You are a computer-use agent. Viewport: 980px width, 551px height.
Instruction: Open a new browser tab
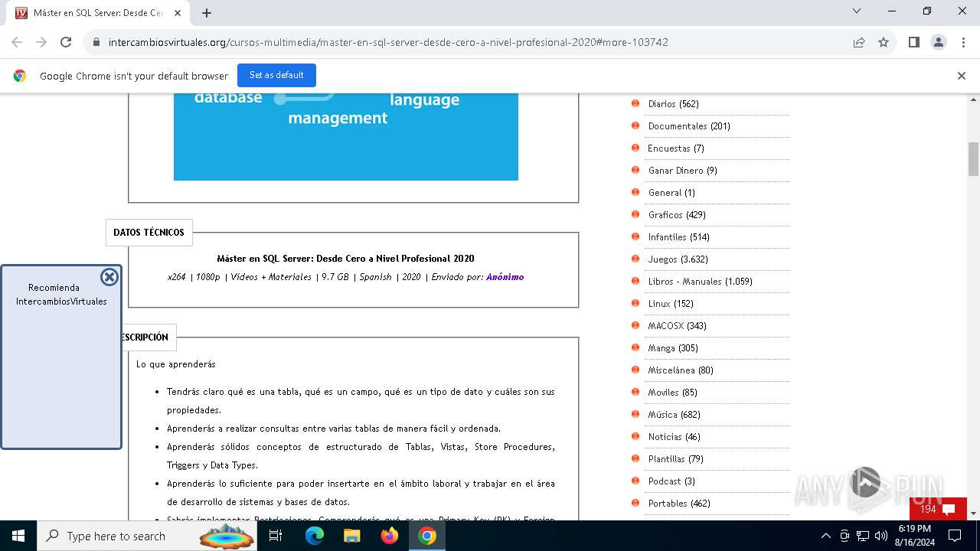(207, 12)
